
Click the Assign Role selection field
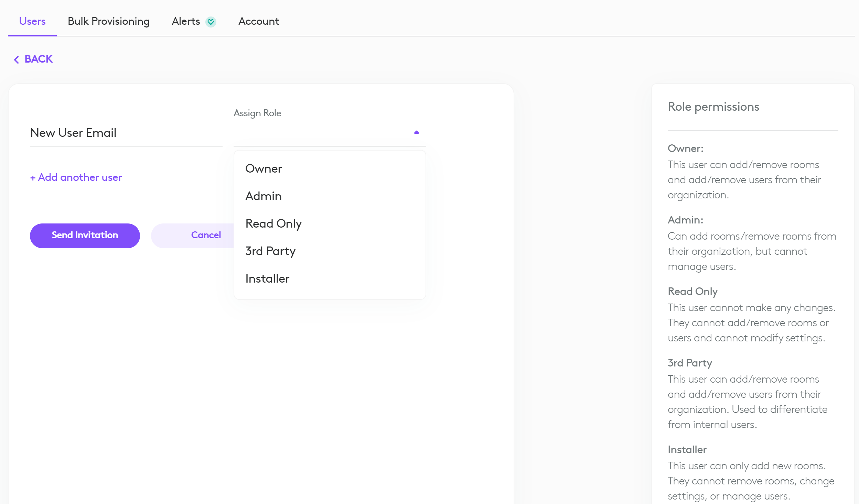click(x=323, y=133)
